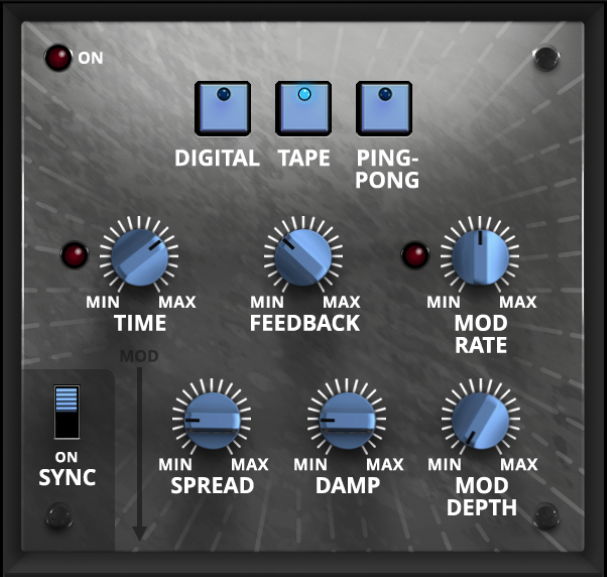Click the DAMP label text

click(x=348, y=485)
